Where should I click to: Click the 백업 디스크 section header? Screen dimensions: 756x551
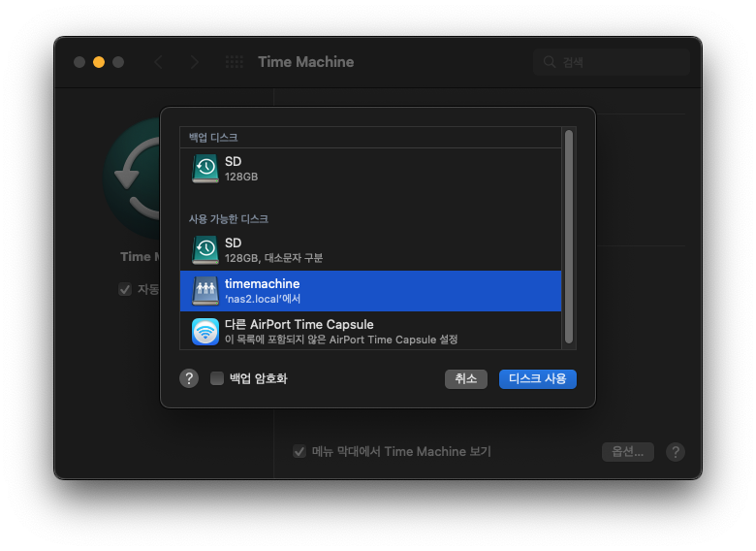point(213,138)
